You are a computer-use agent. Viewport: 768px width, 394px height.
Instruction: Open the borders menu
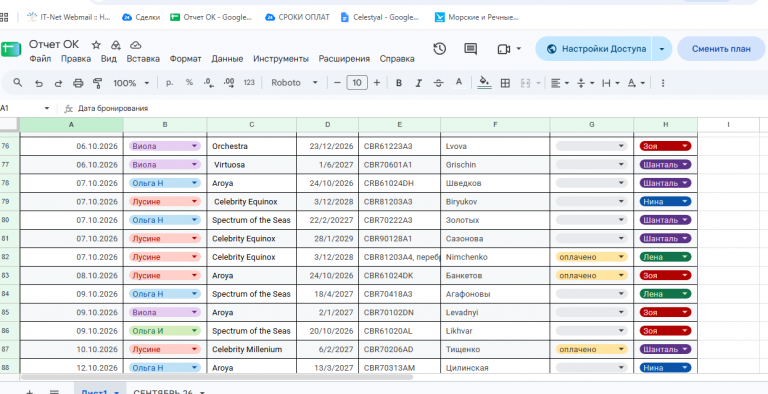(x=505, y=83)
